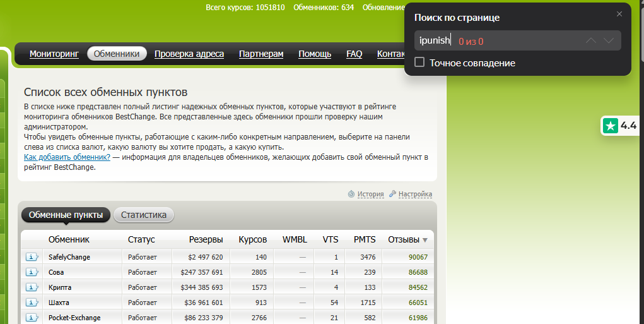Open Помощь menu item
644x324 pixels.
pyautogui.click(x=315, y=54)
